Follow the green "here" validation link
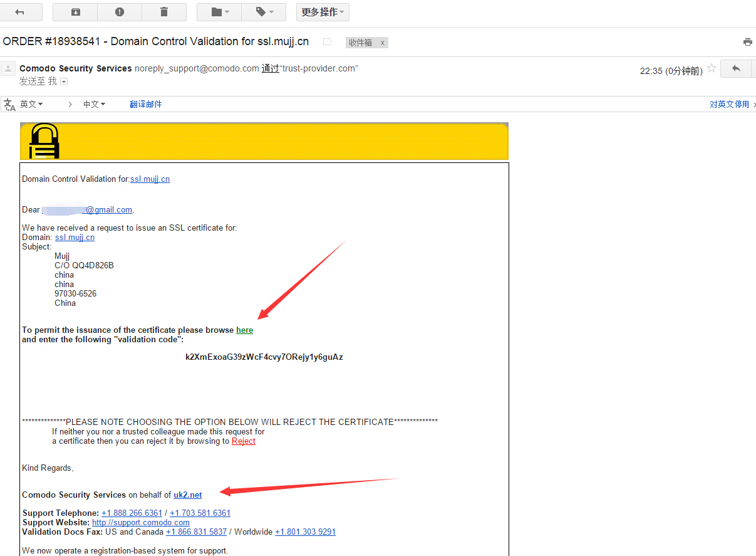 tap(244, 330)
